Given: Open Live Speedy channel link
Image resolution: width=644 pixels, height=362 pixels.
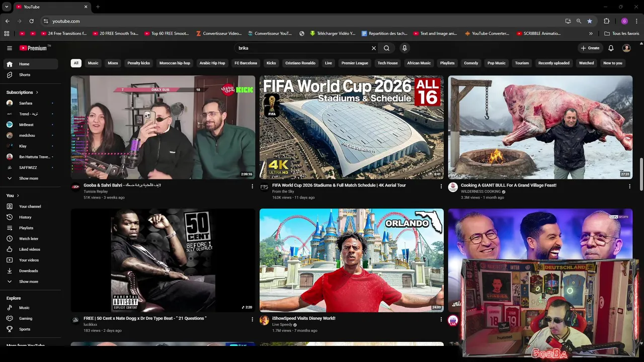Looking at the screenshot, I should (x=282, y=325).
